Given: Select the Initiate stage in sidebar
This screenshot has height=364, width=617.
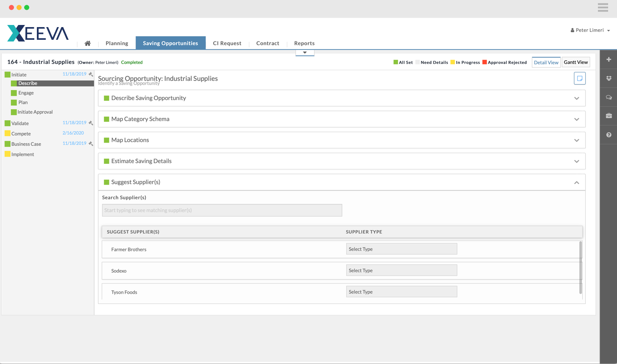Looking at the screenshot, I should [x=19, y=75].
